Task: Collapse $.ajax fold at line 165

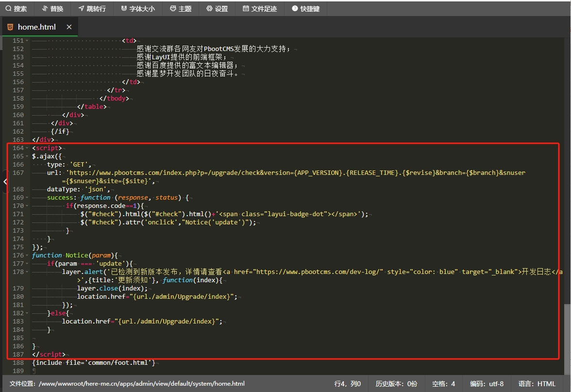Action: point(27,156)
